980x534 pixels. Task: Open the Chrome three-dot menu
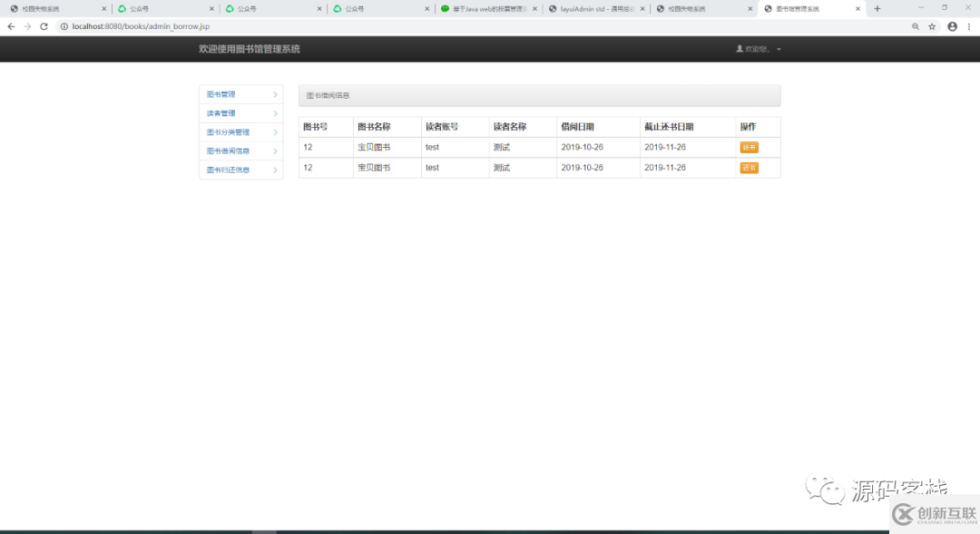(x=969, y=26)
